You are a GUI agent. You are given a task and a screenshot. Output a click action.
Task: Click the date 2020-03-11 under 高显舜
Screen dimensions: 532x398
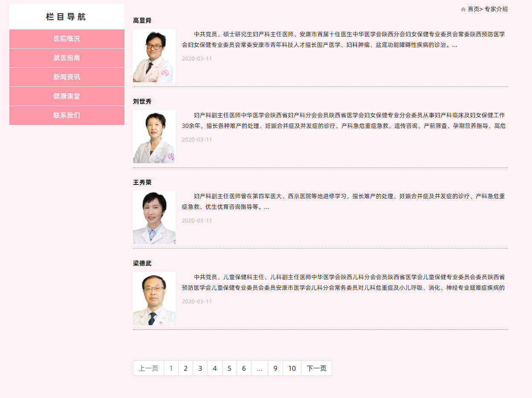click(197, 58)
